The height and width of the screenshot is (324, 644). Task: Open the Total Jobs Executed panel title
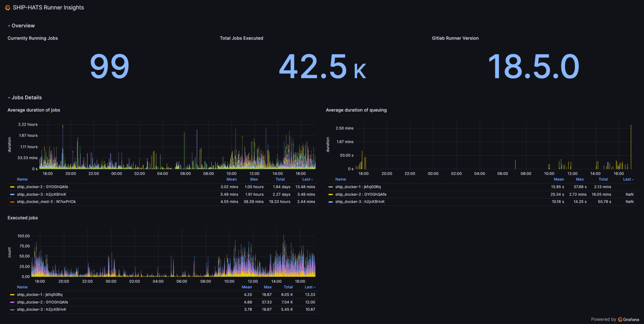coord(241,38)
